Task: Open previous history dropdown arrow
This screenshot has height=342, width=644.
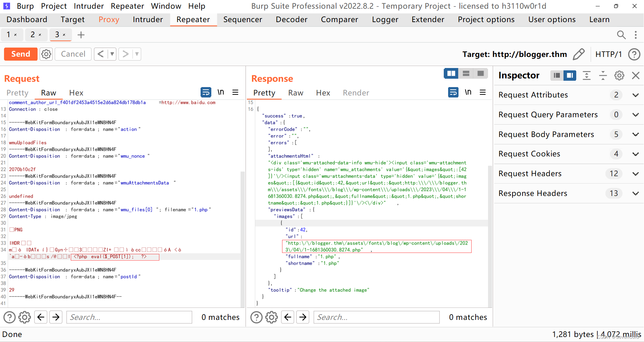Action: [112, 54]
